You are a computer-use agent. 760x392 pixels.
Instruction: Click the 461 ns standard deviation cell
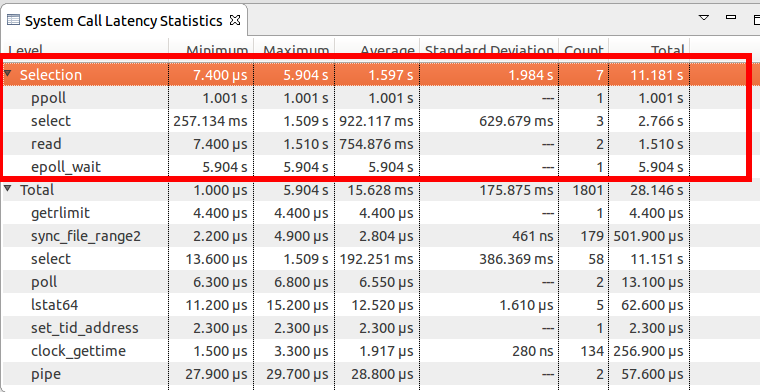[x=532, y=236]
